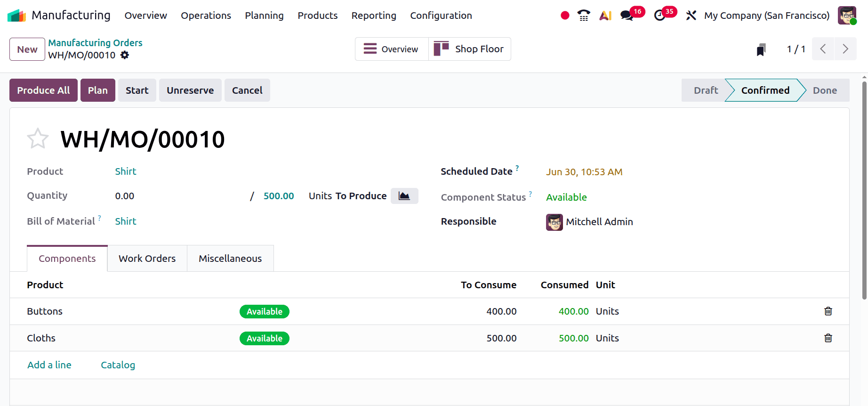
Task: Switch to the Work Orders tab
Action: tap(147, 258)
